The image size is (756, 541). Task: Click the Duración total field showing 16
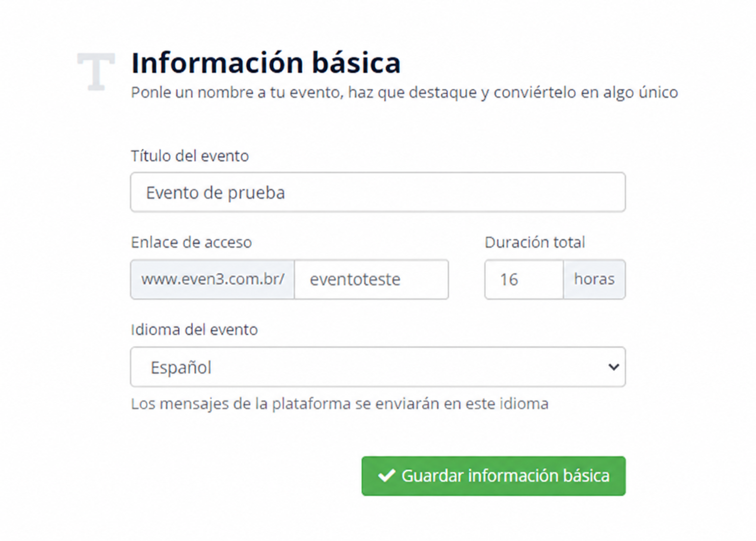[x=524, y=279]
